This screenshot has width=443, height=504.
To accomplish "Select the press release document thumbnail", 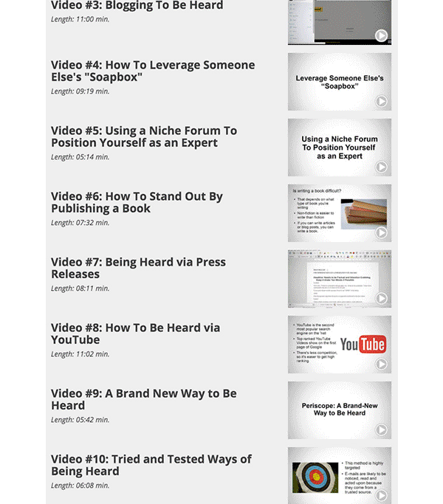I will [x=340, y=279].
